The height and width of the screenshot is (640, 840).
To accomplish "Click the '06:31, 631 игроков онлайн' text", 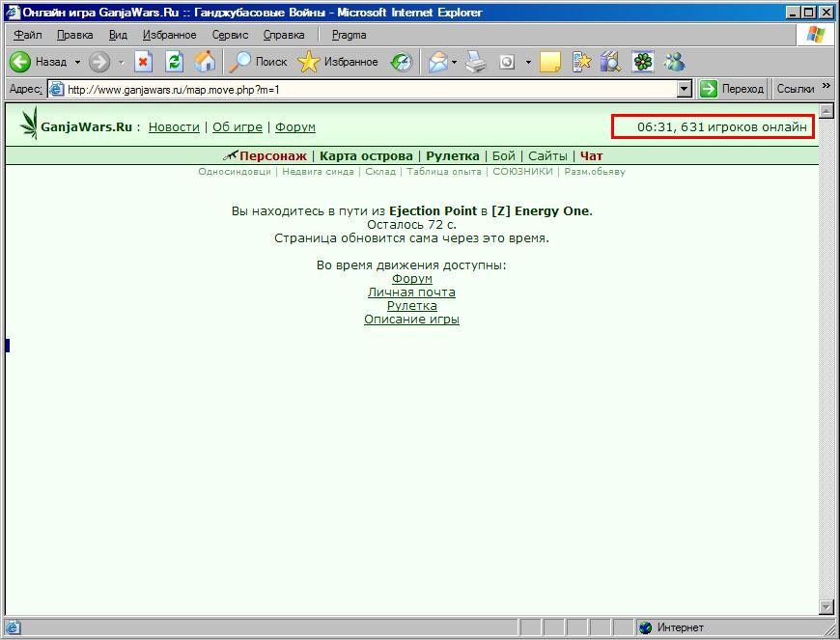I will click(721, 126).
